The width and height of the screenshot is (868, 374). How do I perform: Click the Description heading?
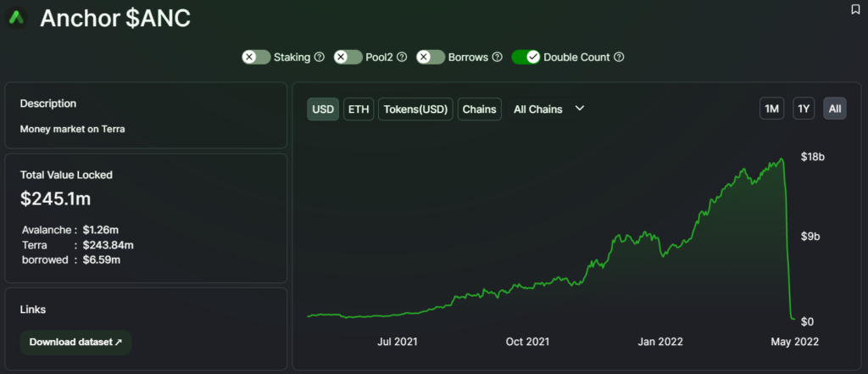point(48,103)
